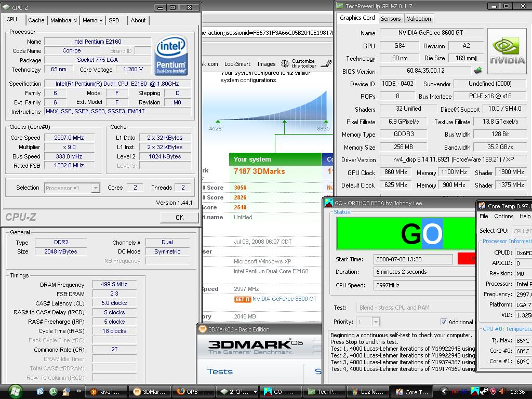Click the Core Speed value 2997.0 MHz
This screenshot has width=532, height=399.
click(x=69, y=138)
